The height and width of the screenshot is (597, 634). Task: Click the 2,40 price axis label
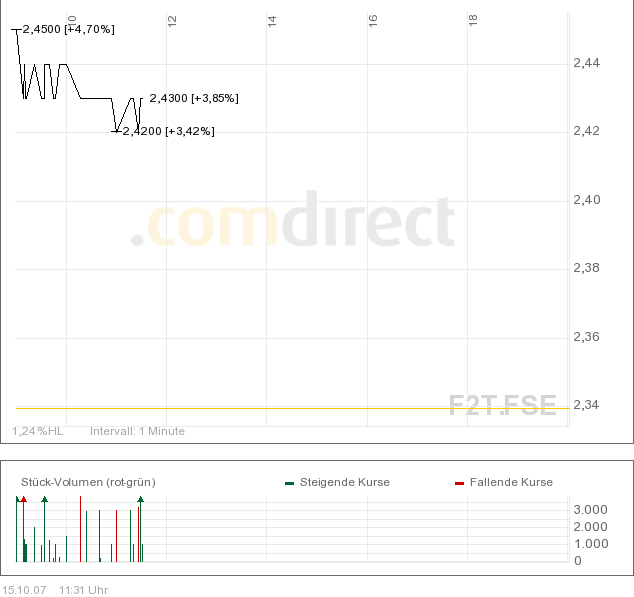(x=585, y=200)
